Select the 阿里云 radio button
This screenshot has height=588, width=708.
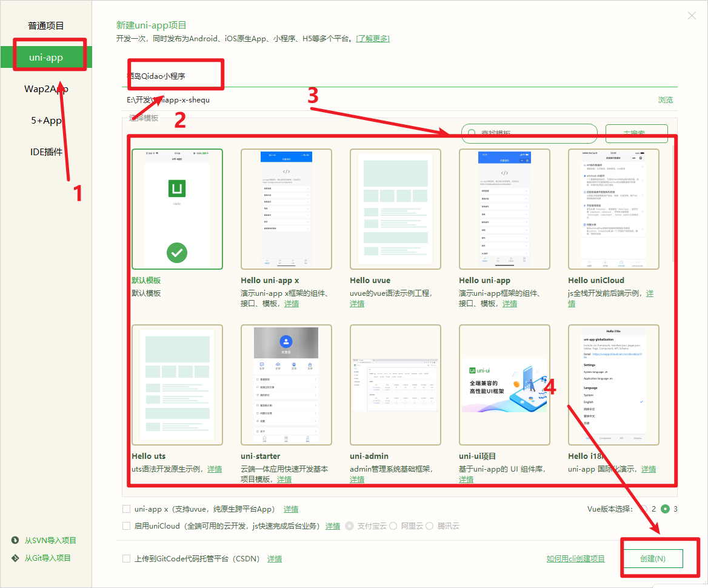[x=393, y=526]
